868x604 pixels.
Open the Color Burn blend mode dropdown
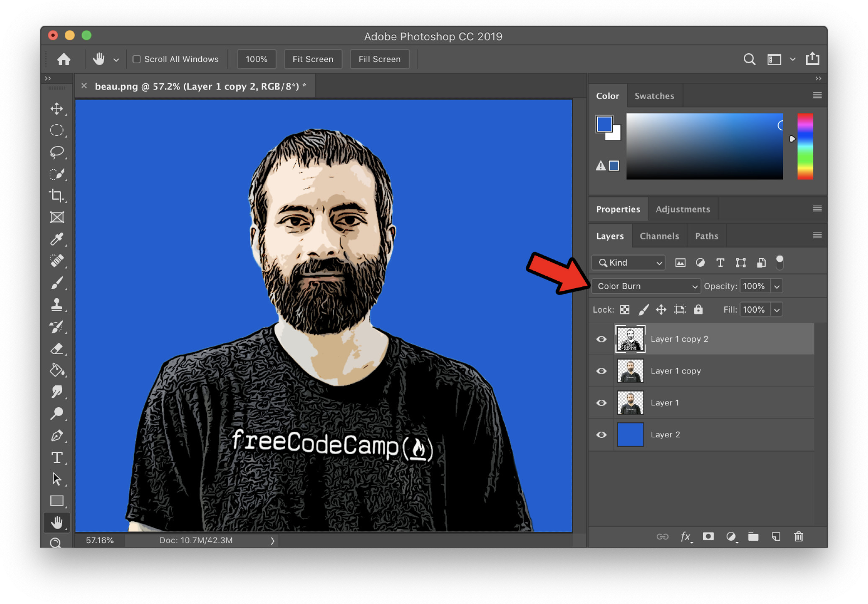646,286
